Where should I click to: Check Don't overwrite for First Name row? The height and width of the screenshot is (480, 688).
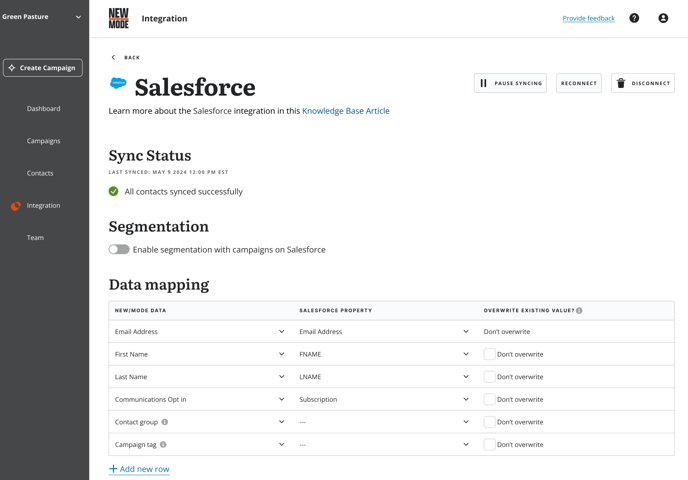pyautogui.click(x=489, y=354)
